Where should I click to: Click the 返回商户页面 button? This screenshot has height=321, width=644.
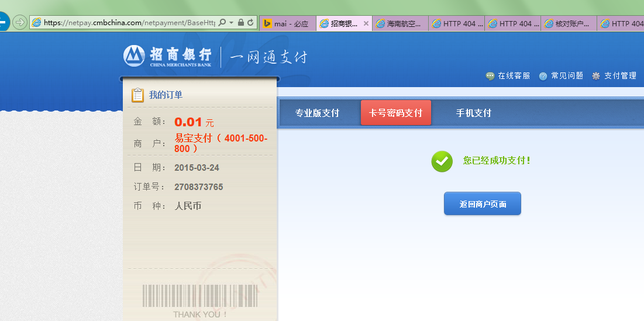(482, 203)
